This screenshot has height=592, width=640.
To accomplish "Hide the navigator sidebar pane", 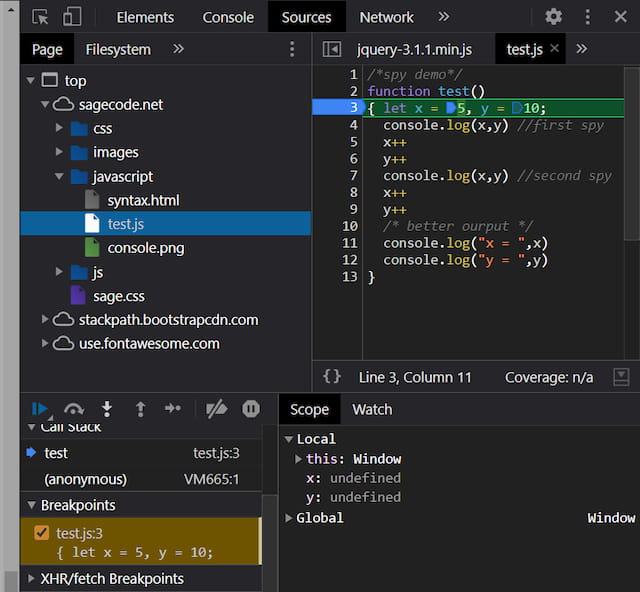I will pos(332,49).
